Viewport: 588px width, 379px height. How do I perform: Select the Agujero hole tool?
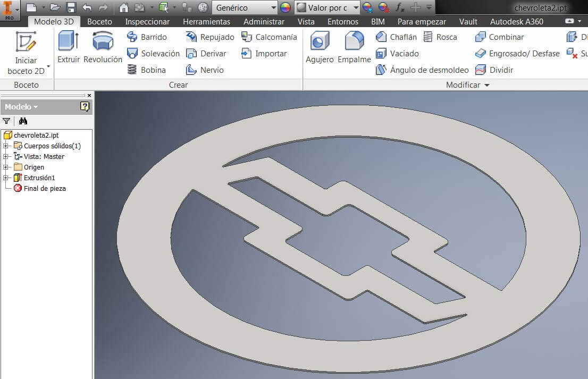pyautogui.click(x=320, y=47)
